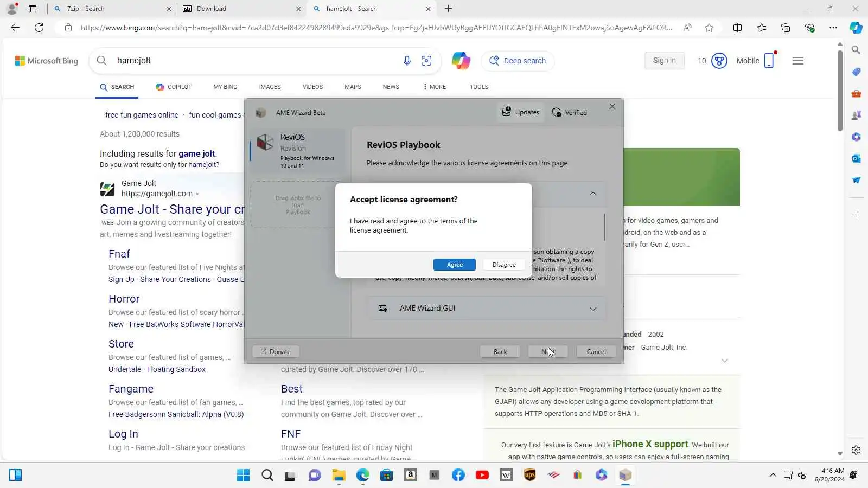Screen dimensions: 868x488
Task: Click the Edge address bar URL
Action: (376, 28)
